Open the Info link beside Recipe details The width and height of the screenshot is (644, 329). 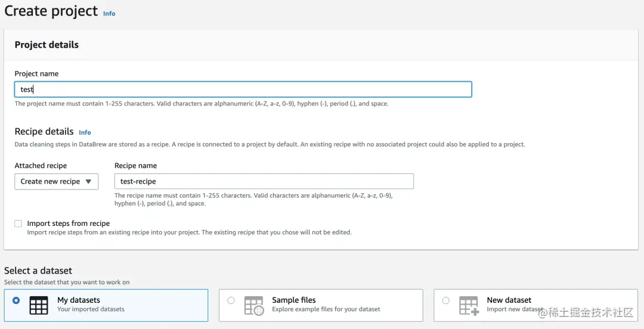coord(85,132)
